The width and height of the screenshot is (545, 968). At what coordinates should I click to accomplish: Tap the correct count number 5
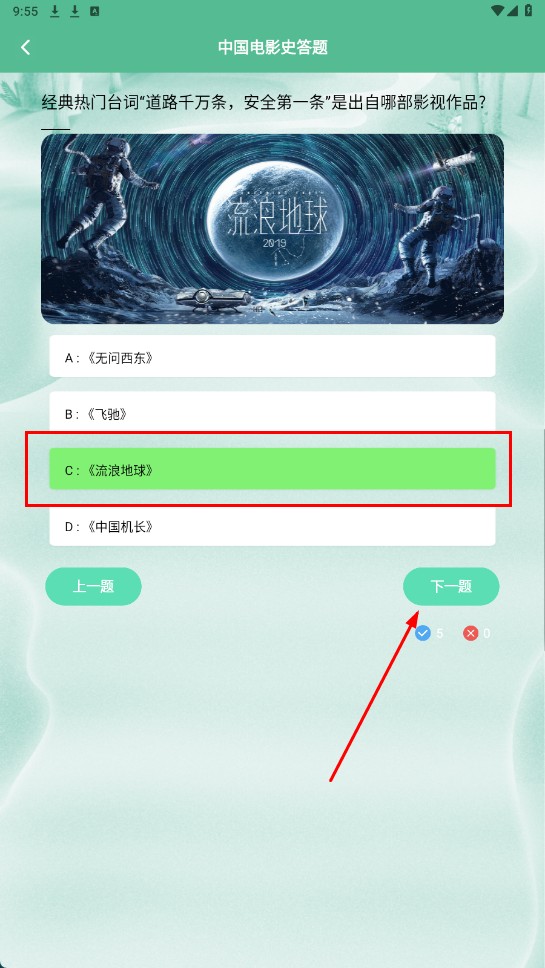[439, 633]
